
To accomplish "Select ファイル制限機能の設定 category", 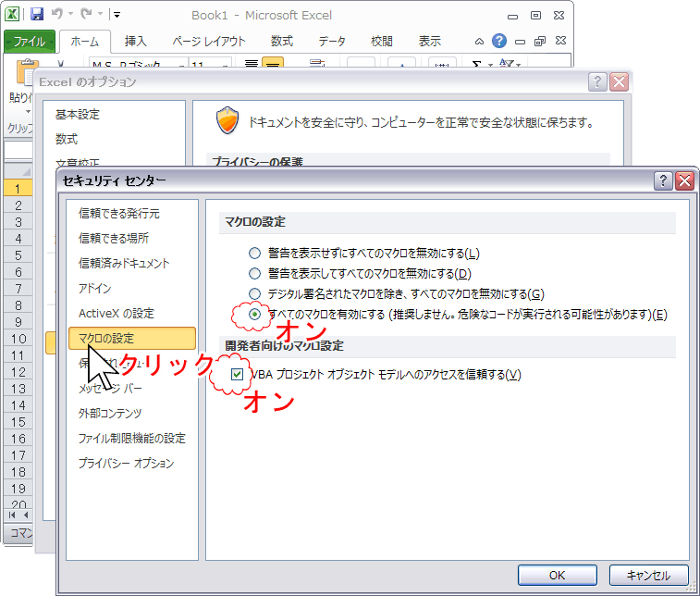I will tap(131, 439).
